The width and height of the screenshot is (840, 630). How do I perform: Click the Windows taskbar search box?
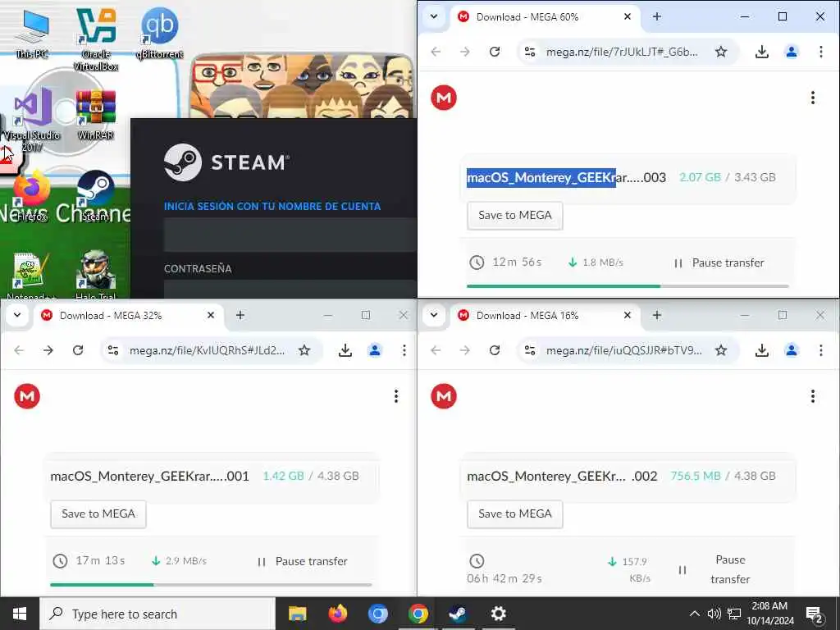pos(157,614)
